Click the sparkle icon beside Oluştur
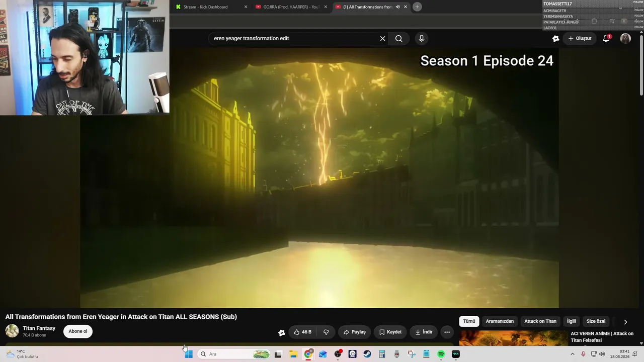This screenshot has width=644, height=362. 555,38
